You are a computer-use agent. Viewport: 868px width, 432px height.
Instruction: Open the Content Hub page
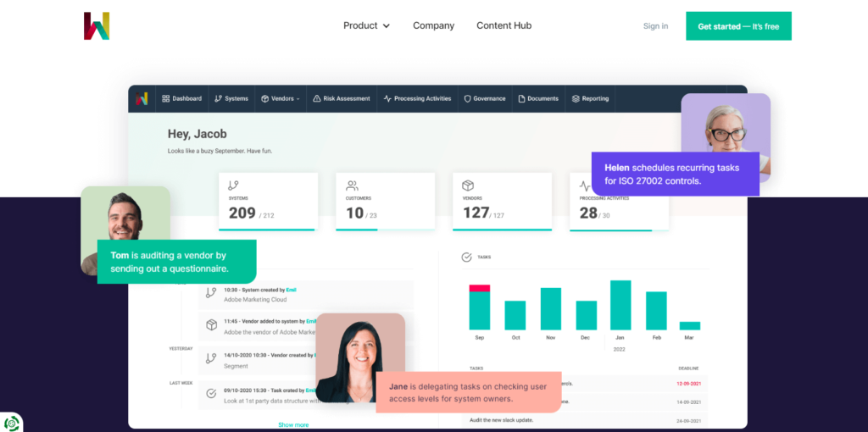(x=504, y=25)
